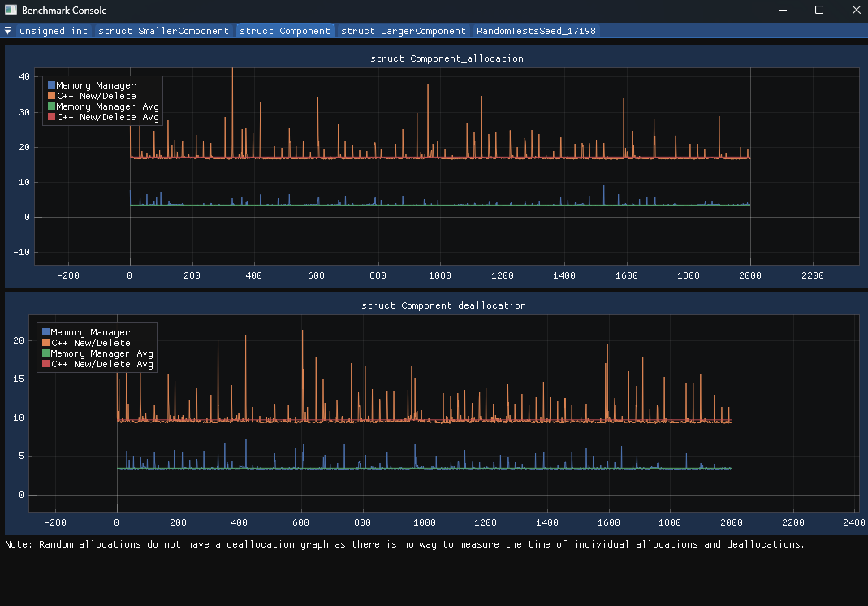Viewport: 868px width, 606px height.
Task: Hide C++ New/Delete Avg in allocation legend
Action: [x=107, y=117]
